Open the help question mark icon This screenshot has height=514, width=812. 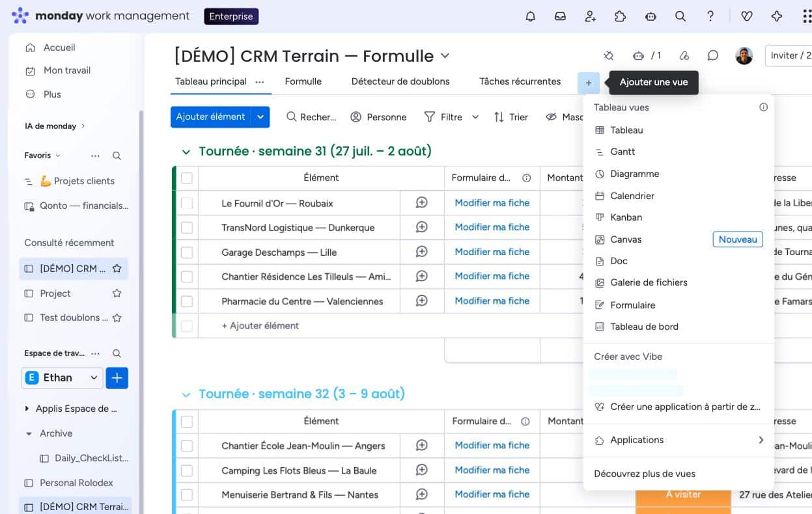[710, 16]
